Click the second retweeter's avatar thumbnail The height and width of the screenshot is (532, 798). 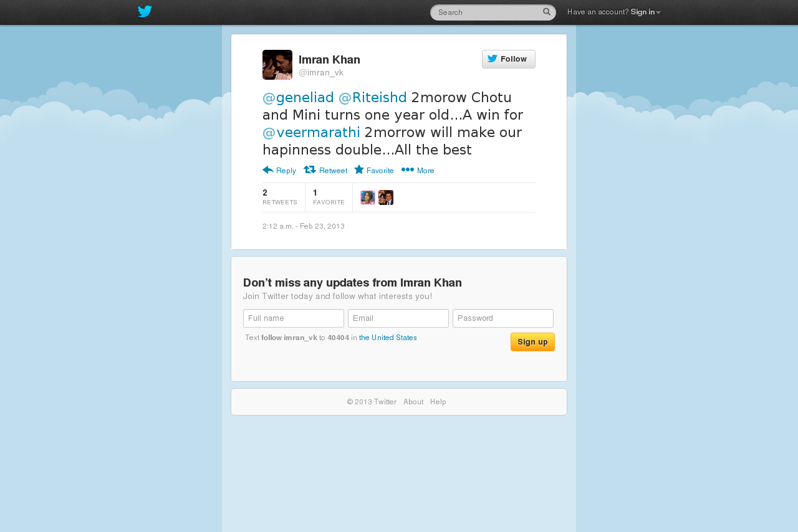click(386, 197)
